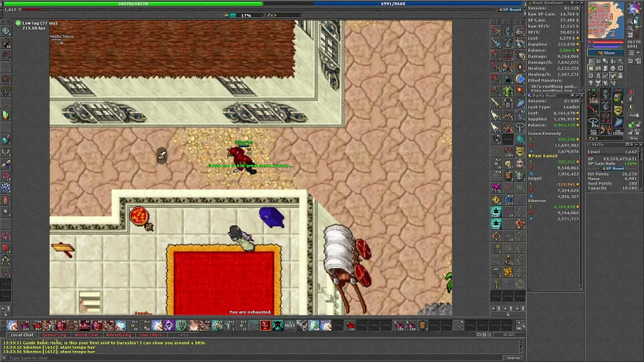Click the pink creature action slot
This screenshot has width=644, height=362.
(496, 188)
